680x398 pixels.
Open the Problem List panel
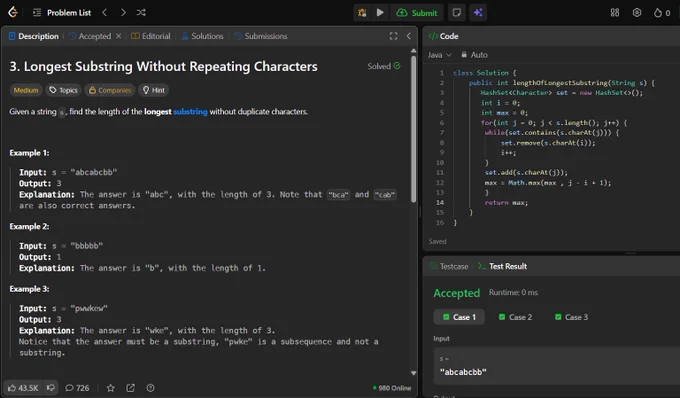click(62, 13)
